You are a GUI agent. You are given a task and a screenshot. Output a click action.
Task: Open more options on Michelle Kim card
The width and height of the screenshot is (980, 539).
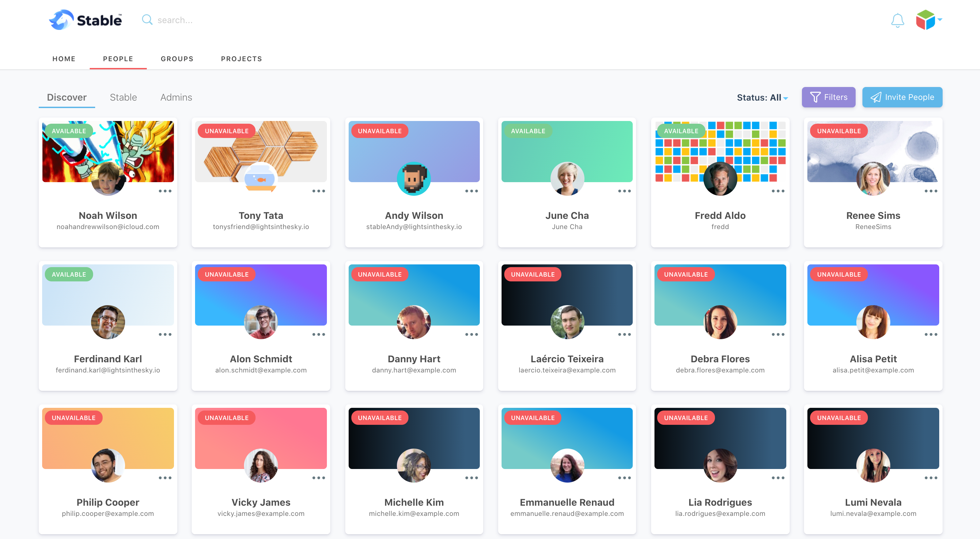[471, 478]
